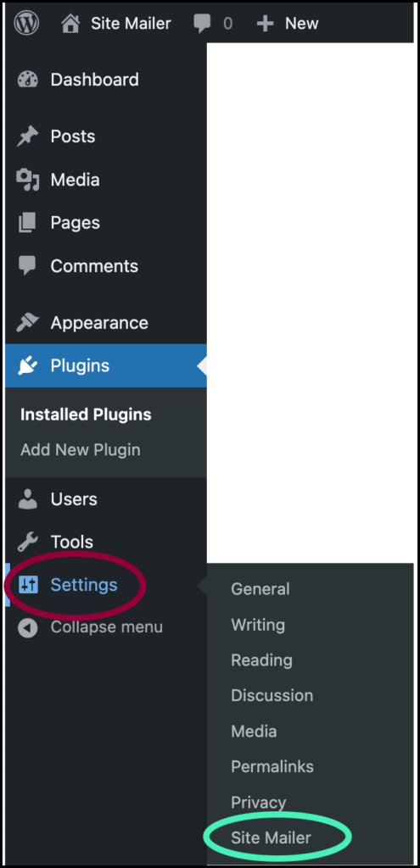420x868 pixels.
Task: Collapse the admin menu with arrow icon
Action: [x=27, y=627]
